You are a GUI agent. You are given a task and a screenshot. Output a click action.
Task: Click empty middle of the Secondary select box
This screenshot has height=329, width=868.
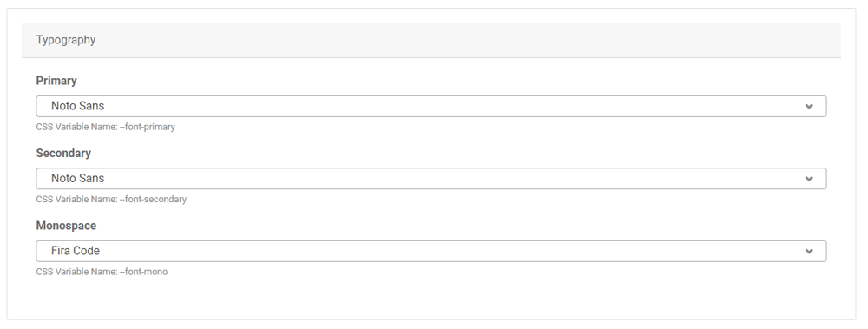click(x=443, y=178)
